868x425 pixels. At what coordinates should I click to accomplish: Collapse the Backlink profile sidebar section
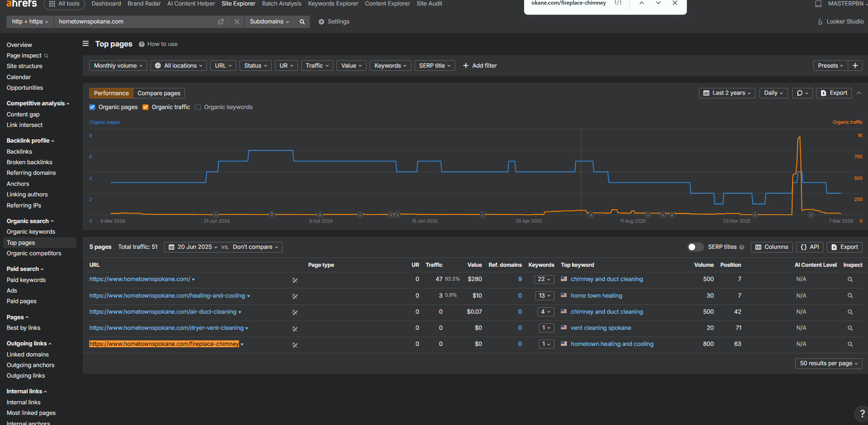pyautogui.click(x=30, y=141)
